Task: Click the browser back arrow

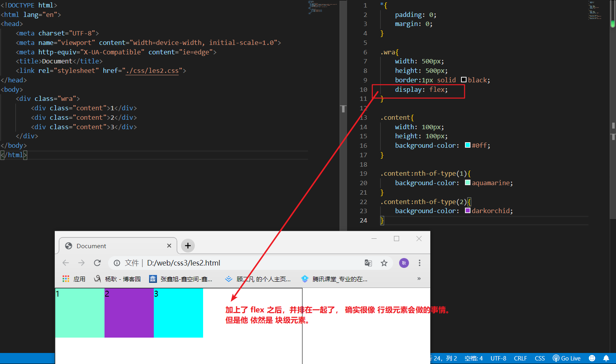Action: point(66,263)
